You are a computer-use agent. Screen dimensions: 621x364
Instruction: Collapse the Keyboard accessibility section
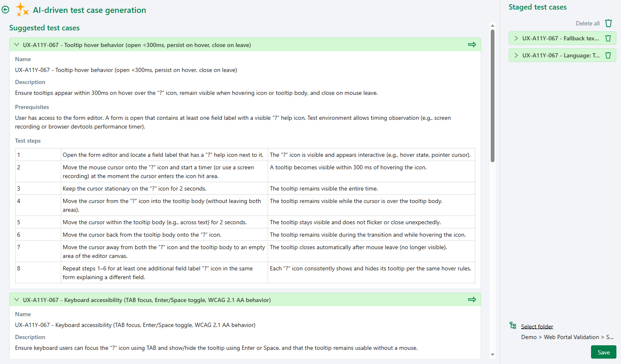pos(17,299)
